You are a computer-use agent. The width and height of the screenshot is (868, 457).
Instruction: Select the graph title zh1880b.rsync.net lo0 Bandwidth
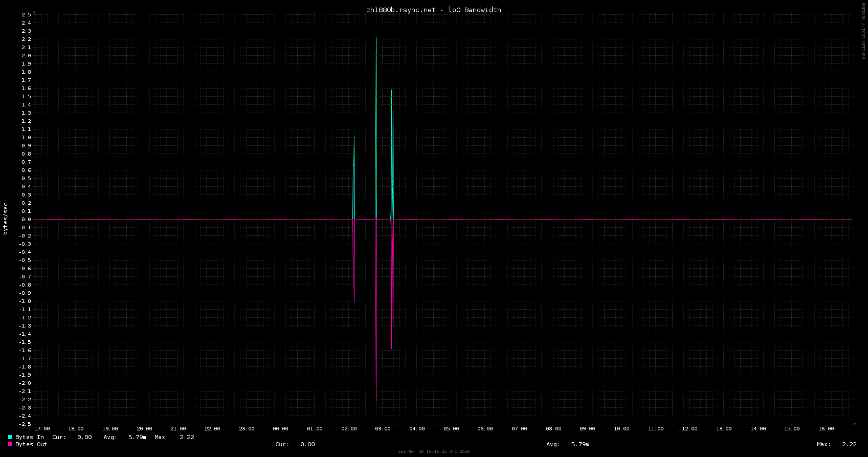tap(434, 10)
